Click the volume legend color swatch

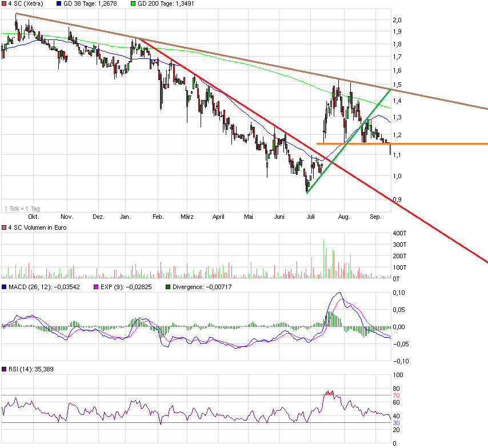(4, 227)
